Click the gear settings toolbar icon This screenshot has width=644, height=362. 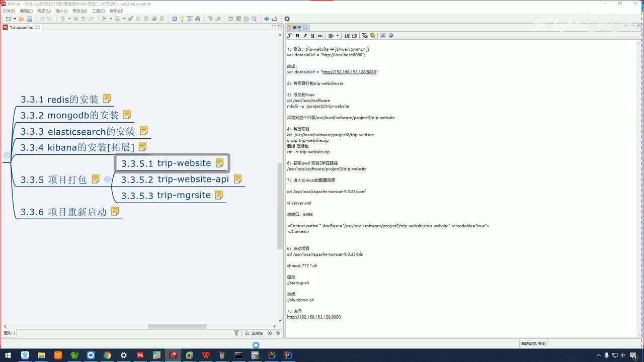(x=287, y=19)
